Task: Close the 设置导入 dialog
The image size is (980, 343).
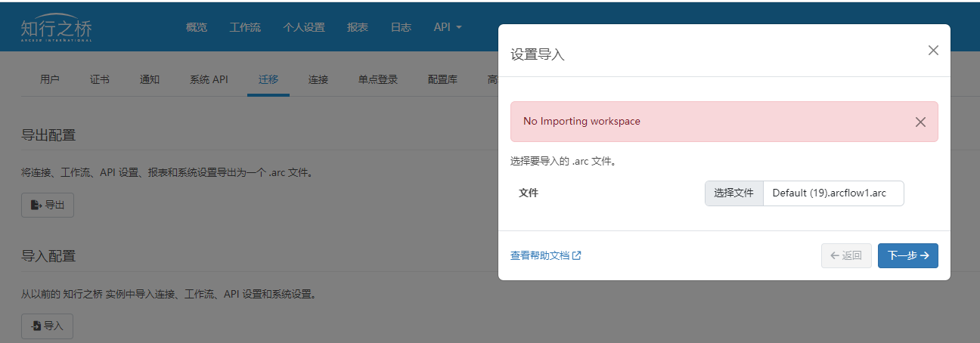Action: pos(933,51)
